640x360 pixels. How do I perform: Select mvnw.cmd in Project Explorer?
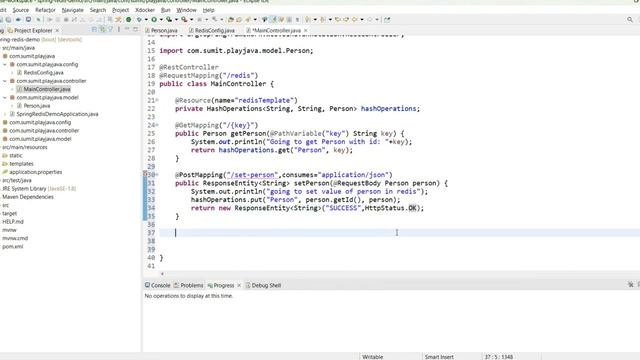click(15, 238)
